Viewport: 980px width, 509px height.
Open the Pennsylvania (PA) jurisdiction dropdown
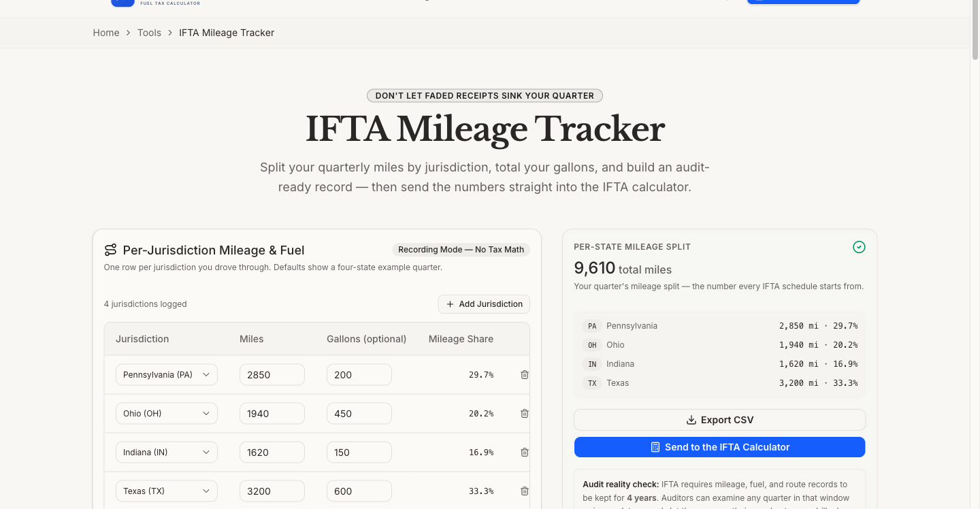(167, 374)
